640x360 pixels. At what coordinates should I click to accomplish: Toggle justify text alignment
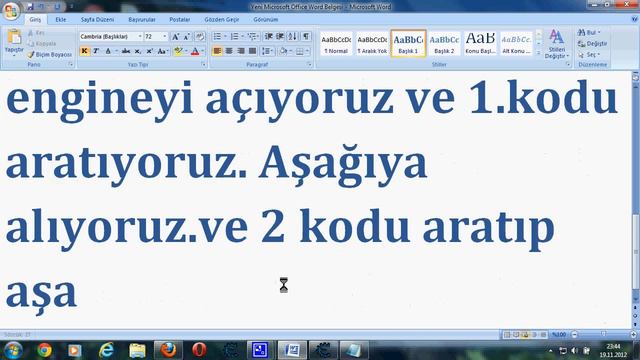253,51
